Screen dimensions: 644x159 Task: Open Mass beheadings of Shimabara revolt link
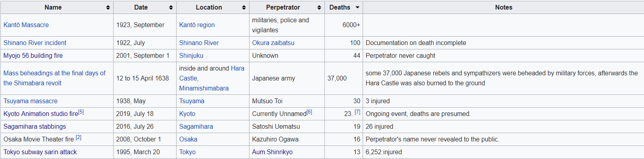55,78
